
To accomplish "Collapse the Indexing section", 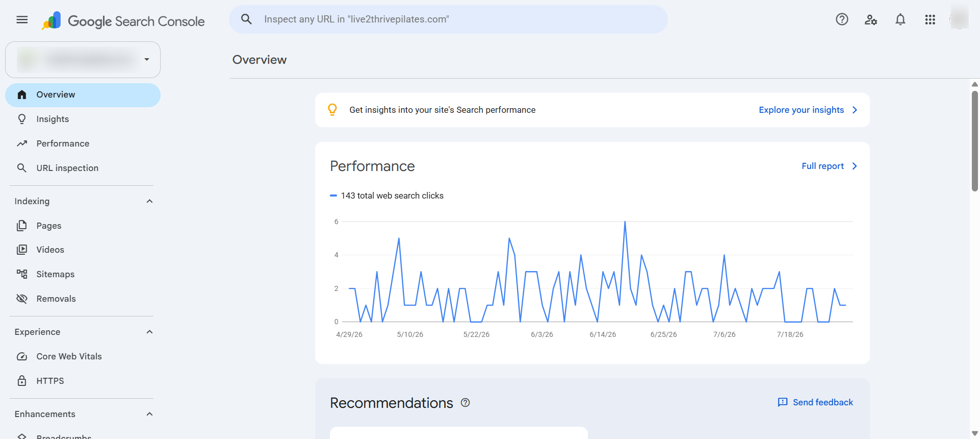I will pyautogui.click(x=149, y=201).
